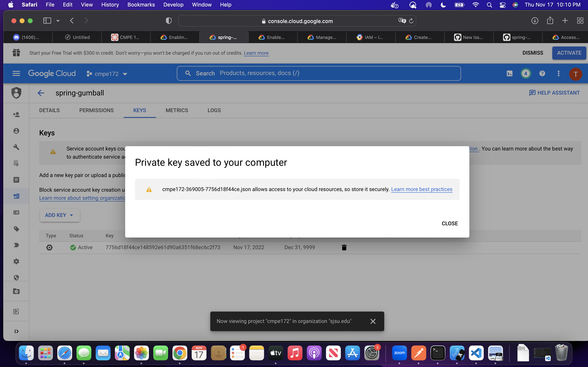Open Service Accounts in left sidebar
The width and height of the screenshot is (588, 367).
coord(16,196)
